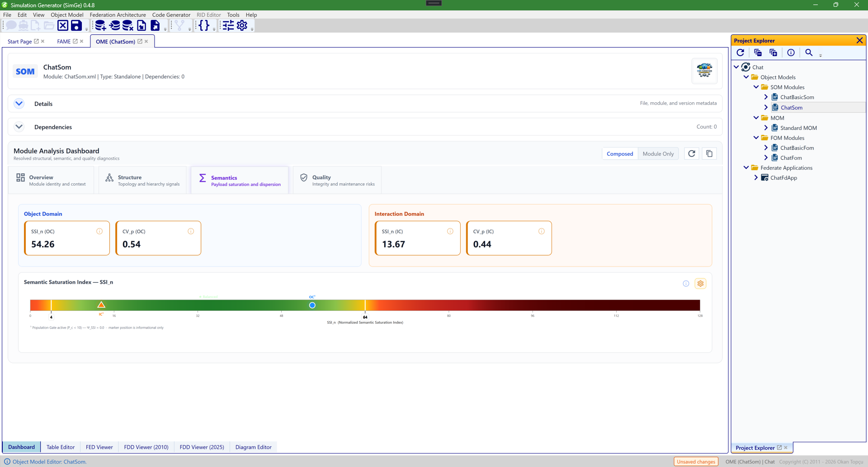The image size is (868, 467).
Task: Pop out the OME (ChatSom) tab to a window
Action: pyautogui.click(x=140, y=41)
